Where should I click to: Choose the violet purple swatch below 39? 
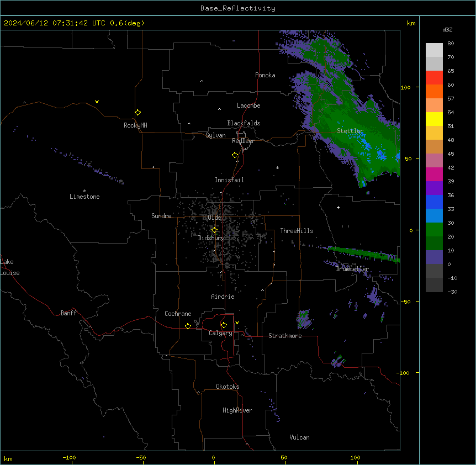[x=434, y=188]
